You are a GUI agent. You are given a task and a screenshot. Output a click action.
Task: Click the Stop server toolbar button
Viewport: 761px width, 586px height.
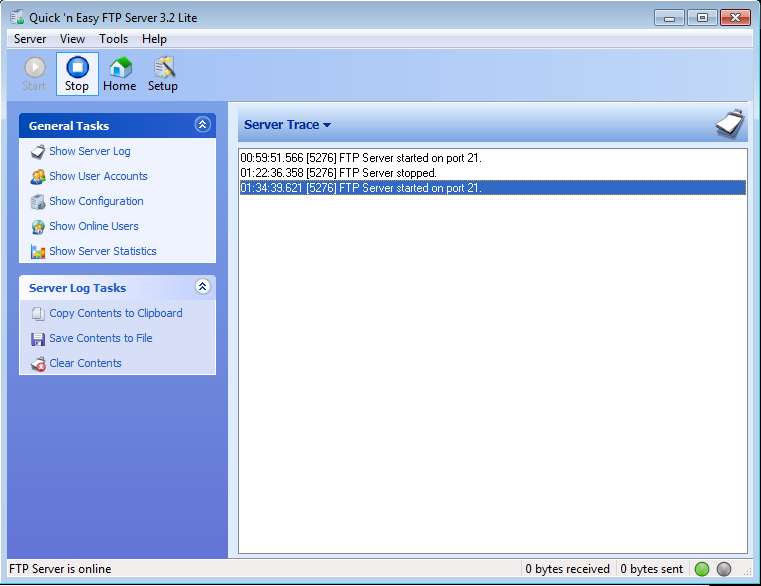coord(77,74)
